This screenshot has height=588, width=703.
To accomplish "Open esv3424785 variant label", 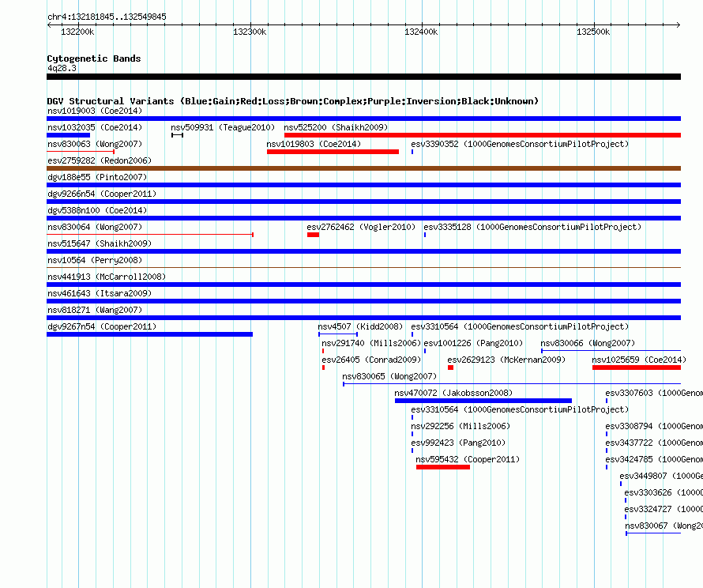I will (654, 459).
